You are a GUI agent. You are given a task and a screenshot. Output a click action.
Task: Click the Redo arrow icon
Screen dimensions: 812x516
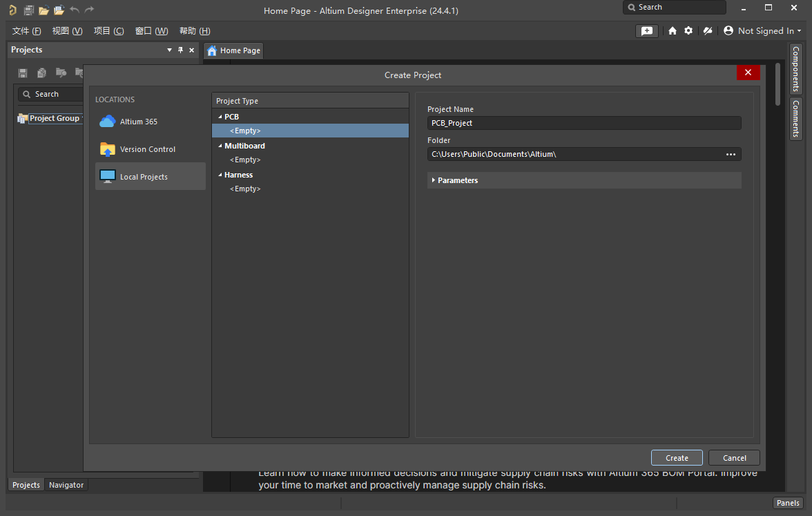click(x=89, y=10)
